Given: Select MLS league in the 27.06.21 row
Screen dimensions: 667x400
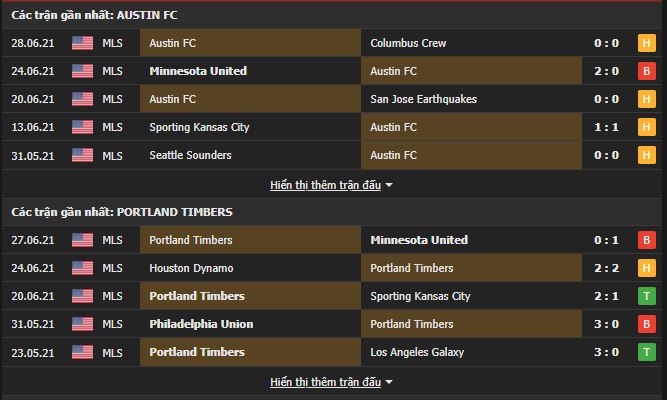Looking at the screenshot, I should [x=112, y=240].
